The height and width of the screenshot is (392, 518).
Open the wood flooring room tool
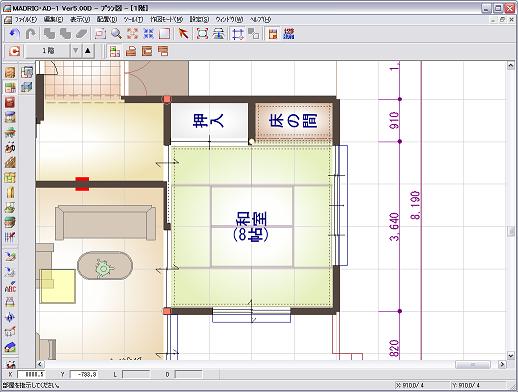click(x=10, y=72)
